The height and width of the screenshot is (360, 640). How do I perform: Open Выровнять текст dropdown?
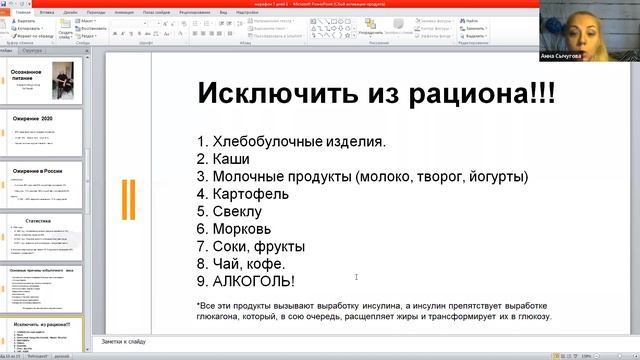[x=267, y=29]
